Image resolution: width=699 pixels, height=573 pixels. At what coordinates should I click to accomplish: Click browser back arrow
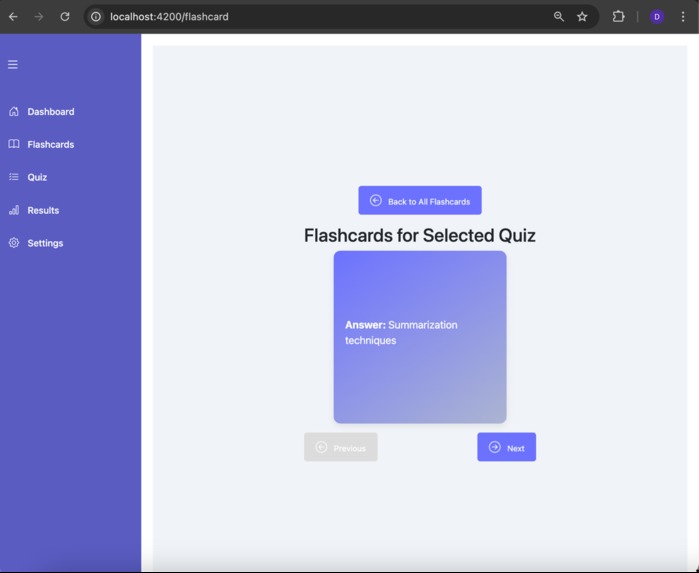pyautogui.click(x=13, y=16)
